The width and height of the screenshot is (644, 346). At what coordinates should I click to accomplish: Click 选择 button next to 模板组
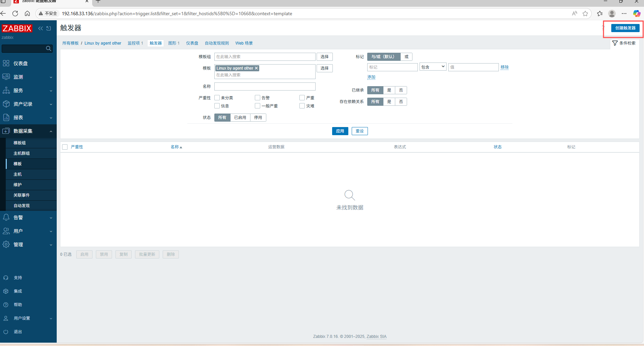[324, 57]
